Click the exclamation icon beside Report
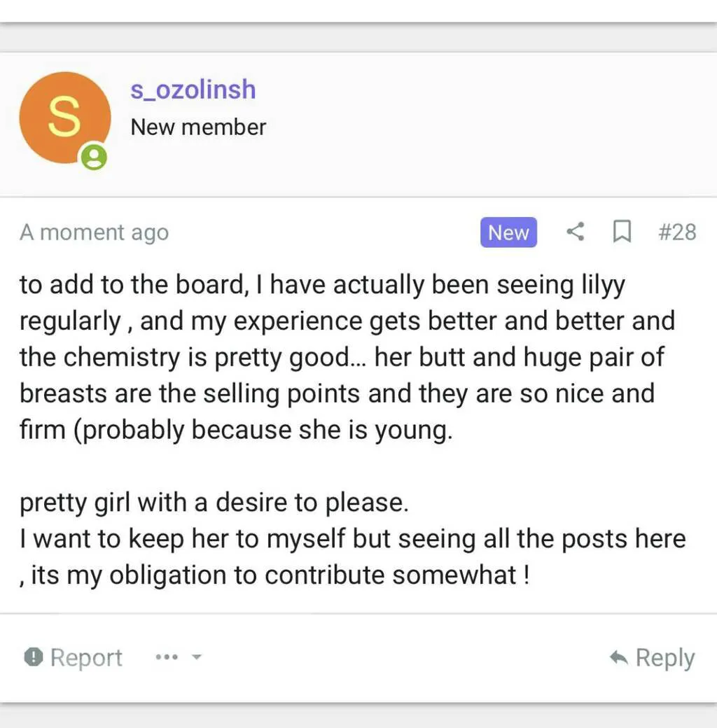 (32, 657)
